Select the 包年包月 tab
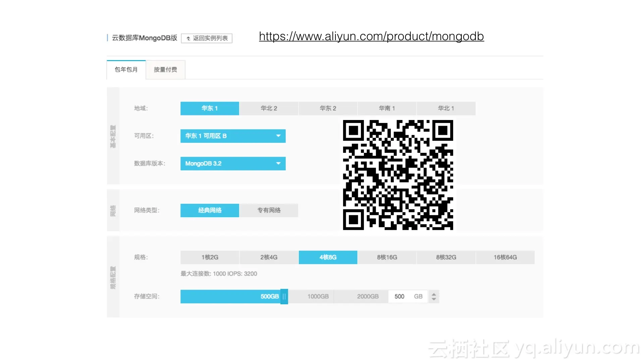The width and height of the screenshot is (644, 362). [126, 70]
